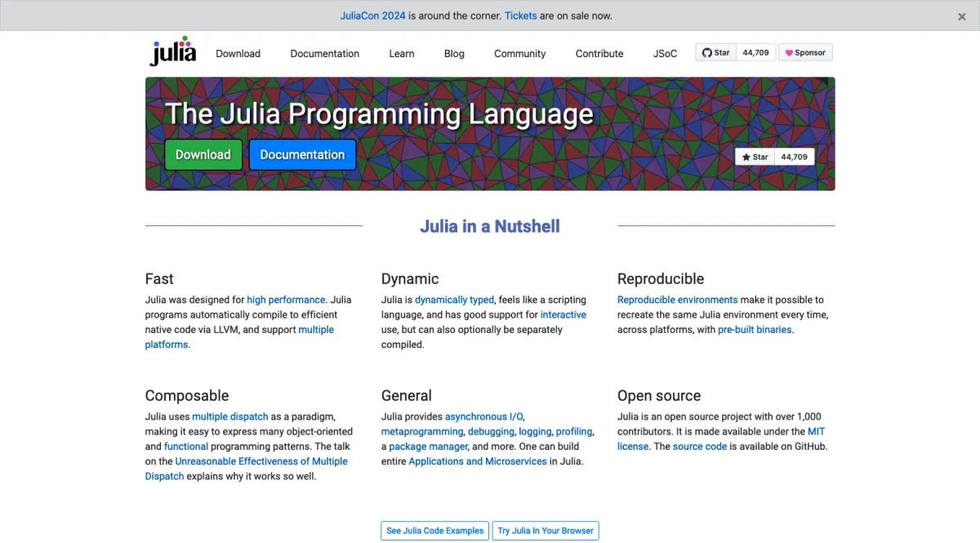This screenshot has height=543, width=980.
Task: Click the Composable section heading
Action: 187,395
